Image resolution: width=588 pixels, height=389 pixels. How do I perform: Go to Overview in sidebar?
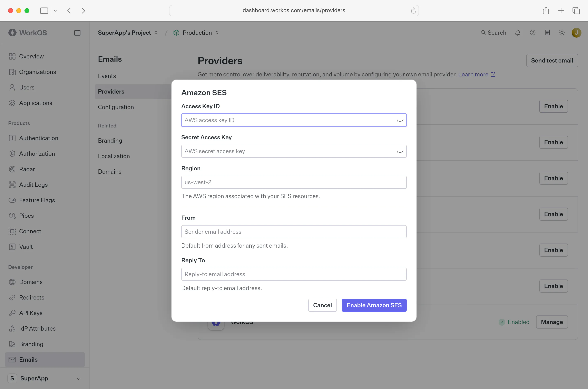[45, 56]
